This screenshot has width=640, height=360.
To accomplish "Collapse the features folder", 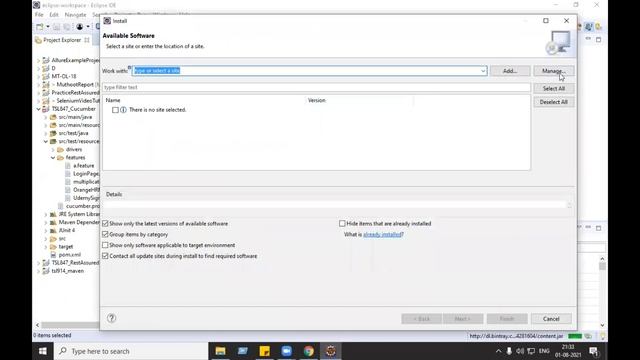I will coord(53,158).
